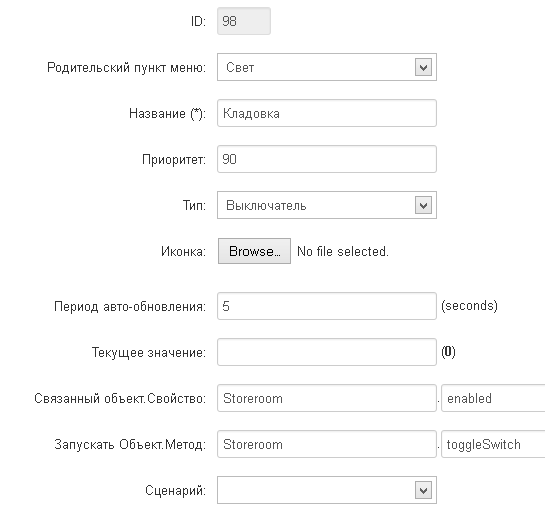Focus the Период авто-обновления field
The width and height of the screenshot is (545, 511).
[x=327, y=306]
